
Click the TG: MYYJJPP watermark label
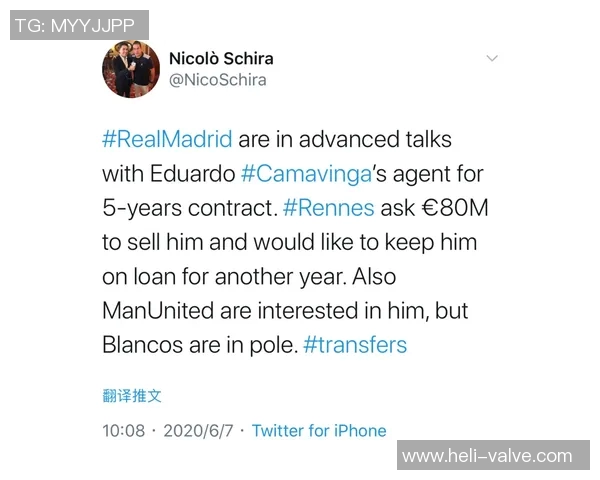point(79,25)
